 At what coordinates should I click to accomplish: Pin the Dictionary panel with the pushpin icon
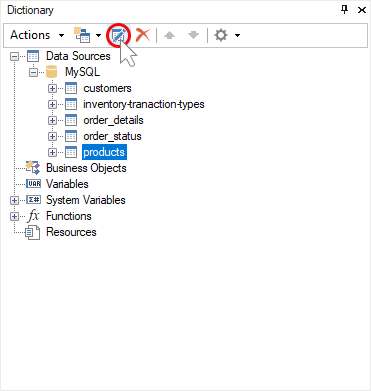pos(345,10)
